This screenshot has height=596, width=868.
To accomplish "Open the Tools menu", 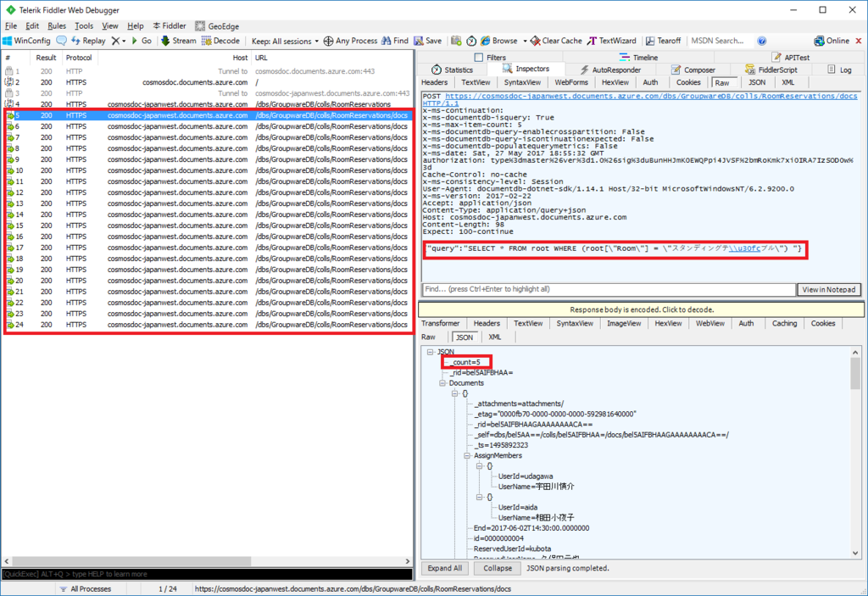I will [84, 25].
